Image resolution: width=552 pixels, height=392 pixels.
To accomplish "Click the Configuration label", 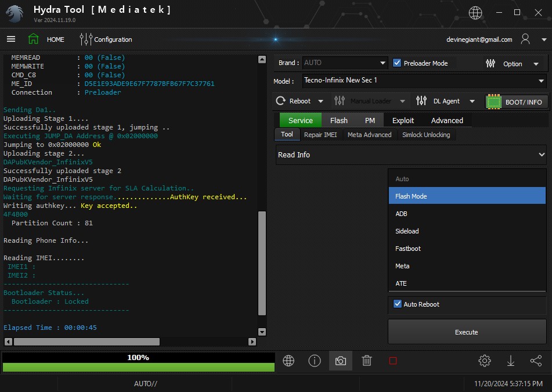I will 113,39.
